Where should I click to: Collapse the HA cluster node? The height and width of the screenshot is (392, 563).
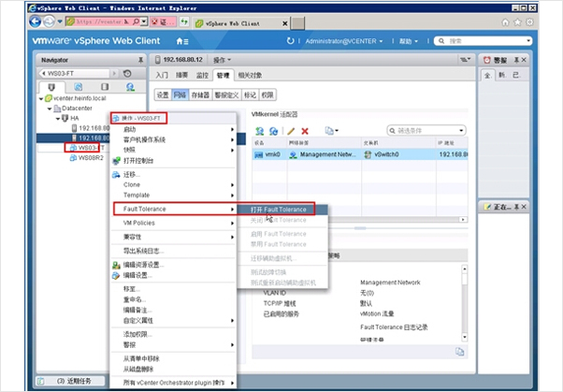point(58,119)
